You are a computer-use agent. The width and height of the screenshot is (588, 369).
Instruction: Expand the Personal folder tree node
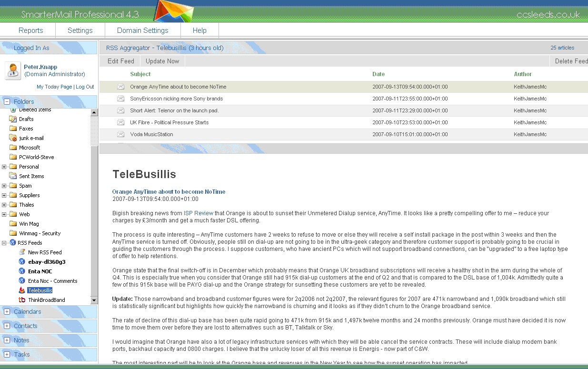[x=4, y=167]
